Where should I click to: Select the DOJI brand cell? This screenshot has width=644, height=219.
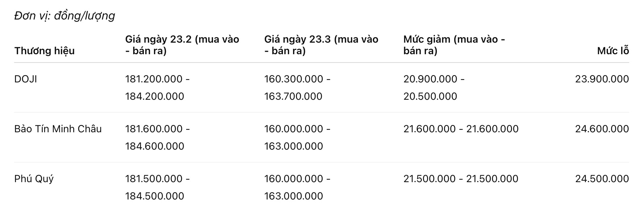coord(26,79)
